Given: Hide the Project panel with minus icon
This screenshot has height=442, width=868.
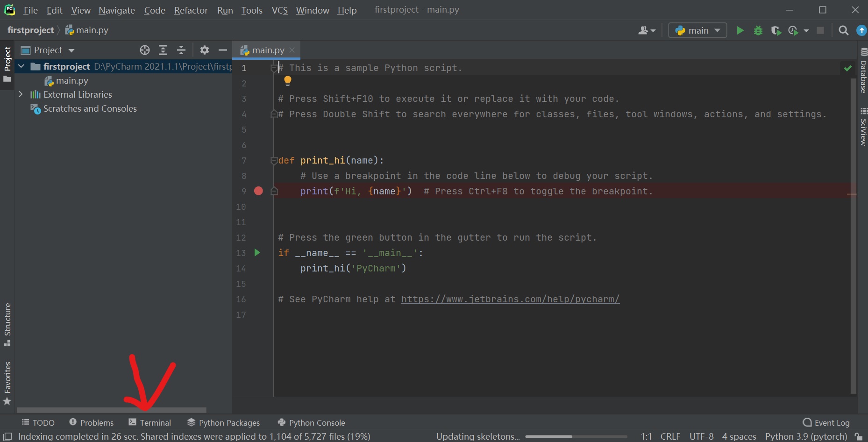Looking at the screenshot, I should coord(223,50).
